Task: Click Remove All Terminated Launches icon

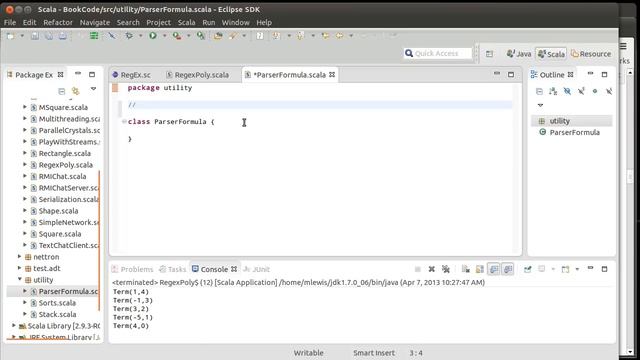Action: click(446, 269)
